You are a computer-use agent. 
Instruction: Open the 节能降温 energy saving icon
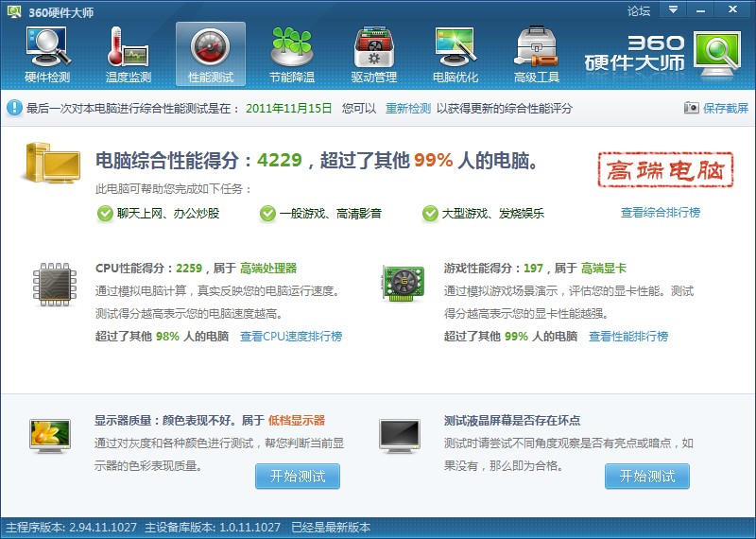pos(292,54)
